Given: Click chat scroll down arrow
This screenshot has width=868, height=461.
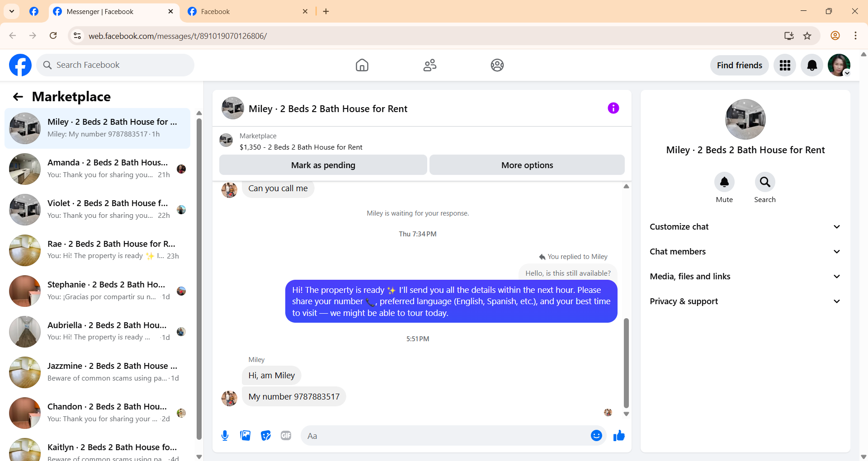Looking at the screenshot, I should pos(626,414).
